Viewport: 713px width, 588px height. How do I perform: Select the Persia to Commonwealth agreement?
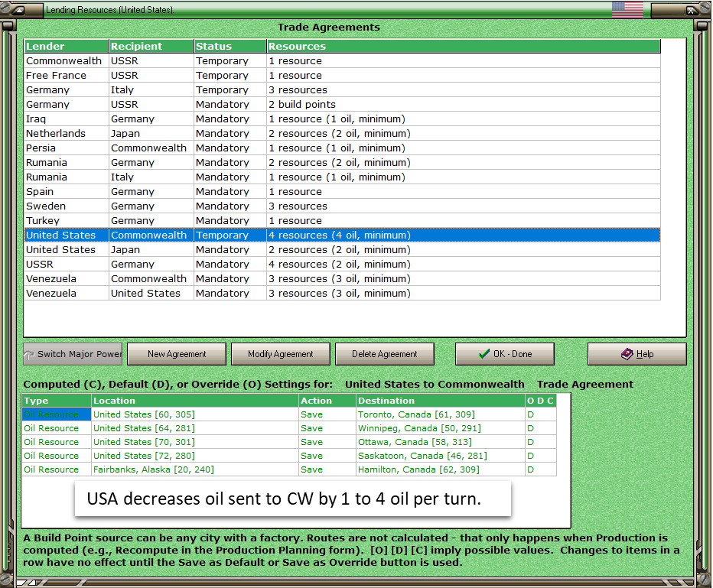[342, 148]
